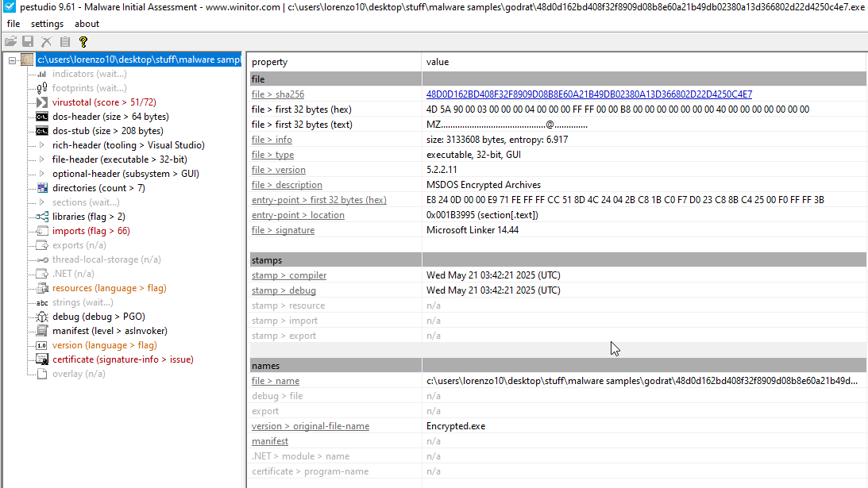Click the manifest node icon
The image size is (868, 488).
(x=42, y=331)
